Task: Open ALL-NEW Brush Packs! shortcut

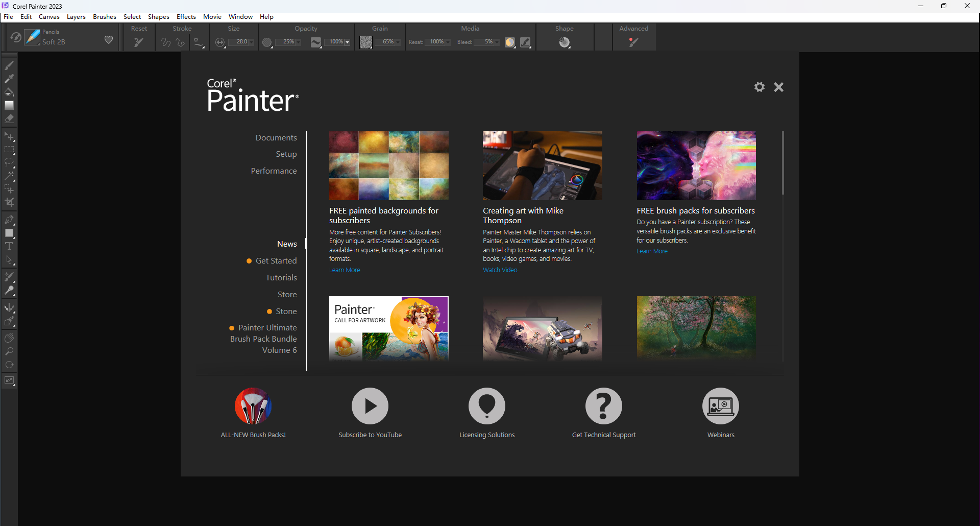Action: click(x=253, y=406)
